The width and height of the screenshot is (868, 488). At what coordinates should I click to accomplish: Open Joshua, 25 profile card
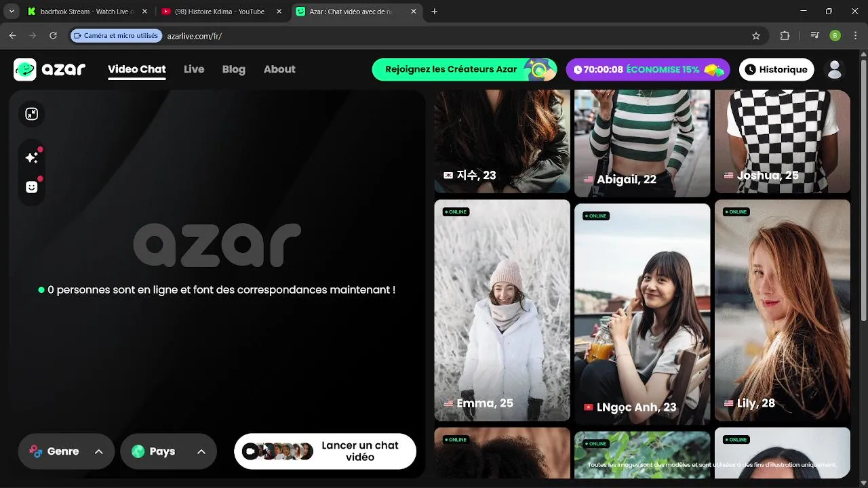pyautogui.click(x=783, y=141)
